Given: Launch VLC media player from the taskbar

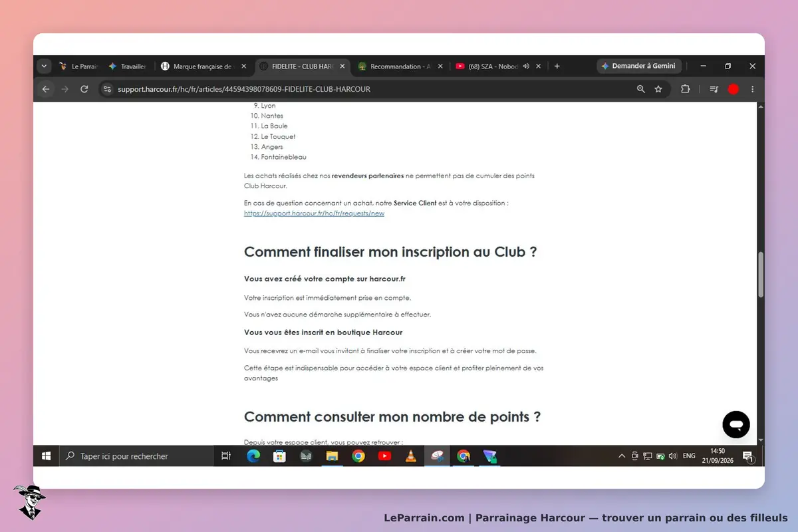Looking at the screenshot, I should point(411,456).
